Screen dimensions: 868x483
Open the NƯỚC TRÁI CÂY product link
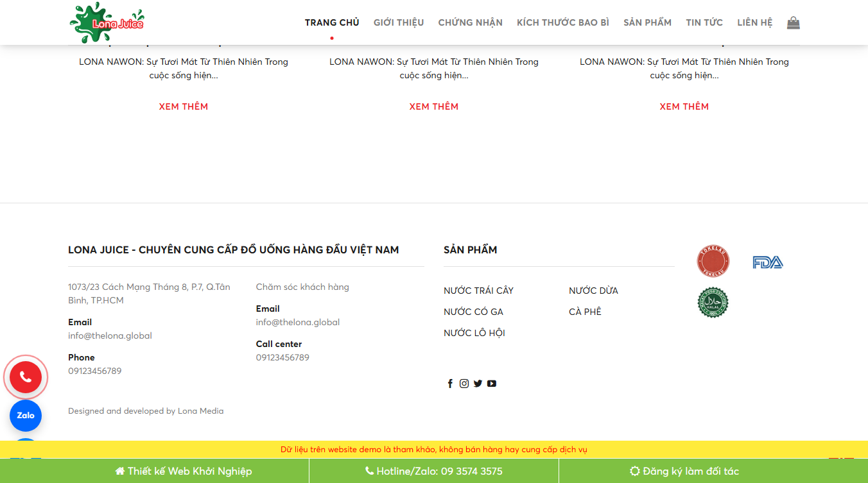[x=479, y=291]
